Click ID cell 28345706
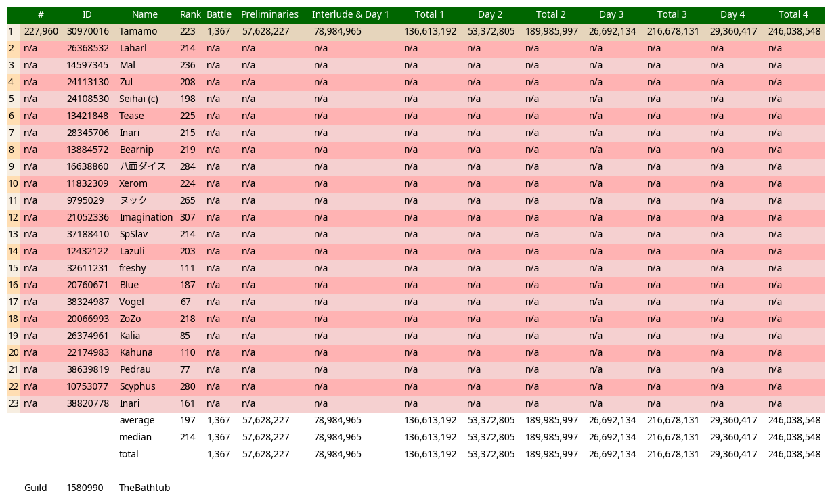Viewport: 832px width, 504px height. pos(88,133)
